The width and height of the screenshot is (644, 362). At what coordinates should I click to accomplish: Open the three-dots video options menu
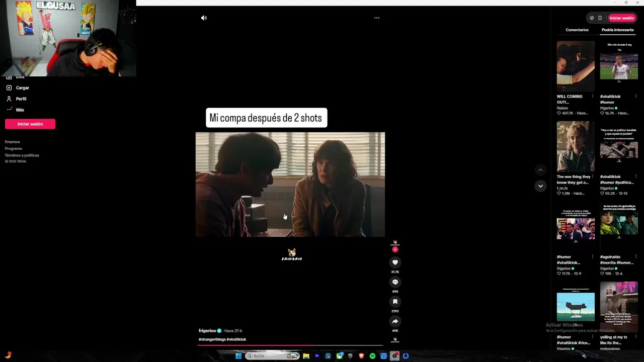click(x=377, y=18)
